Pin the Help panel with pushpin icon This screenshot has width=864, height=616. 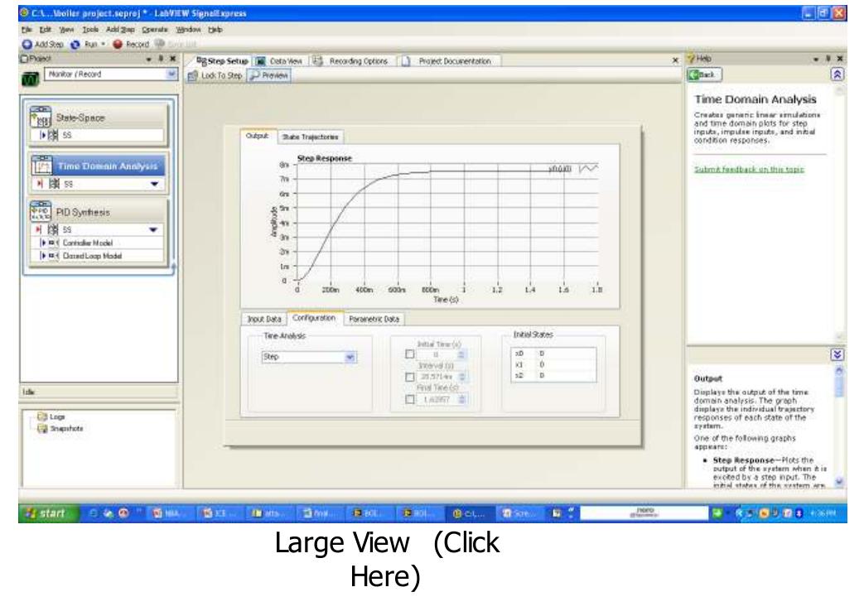click(828, 59)
